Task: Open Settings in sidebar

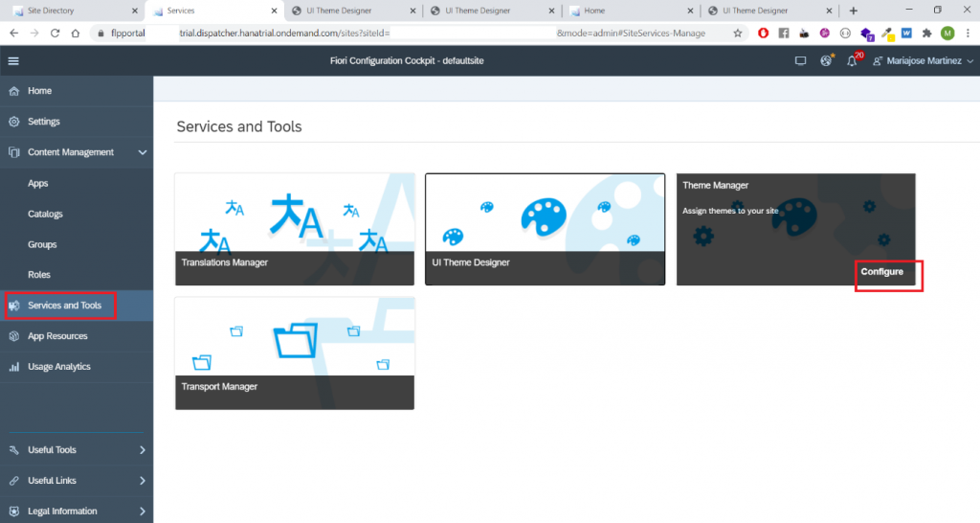Action: [x=77, y=122]
